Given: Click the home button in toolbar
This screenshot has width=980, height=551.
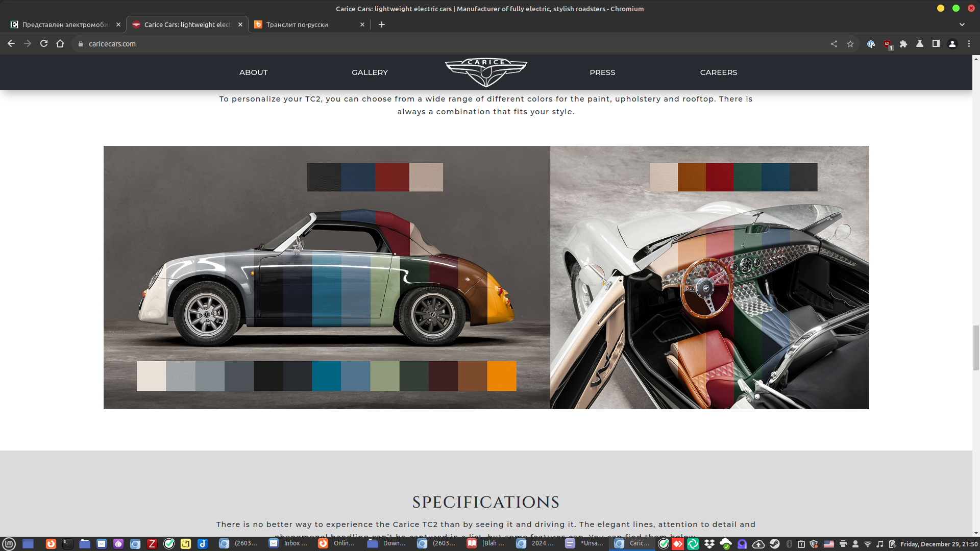Looking at the screenshot, I should (x=60, y=44).
